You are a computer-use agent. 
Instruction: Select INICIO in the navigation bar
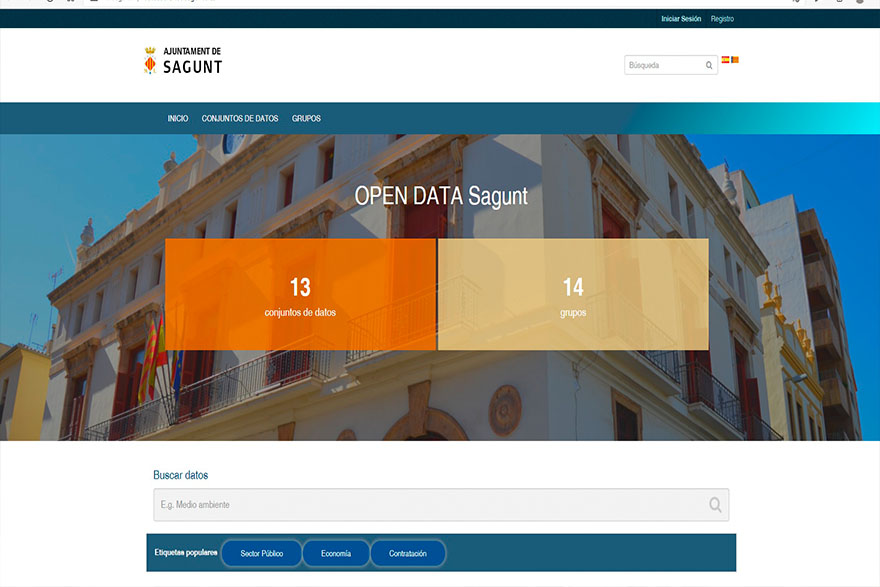pyautogui.click(x=178, y=119)
